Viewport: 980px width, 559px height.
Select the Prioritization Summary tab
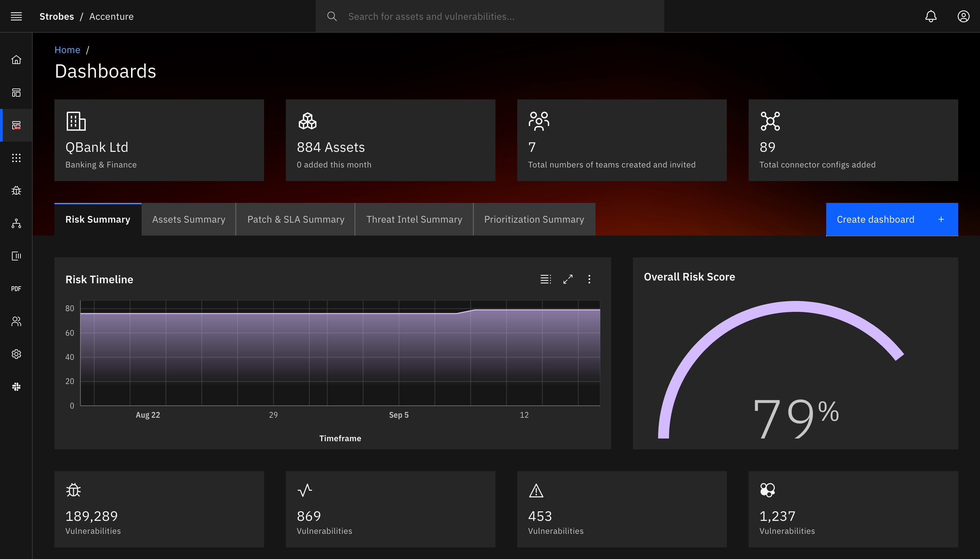point(534,219)
